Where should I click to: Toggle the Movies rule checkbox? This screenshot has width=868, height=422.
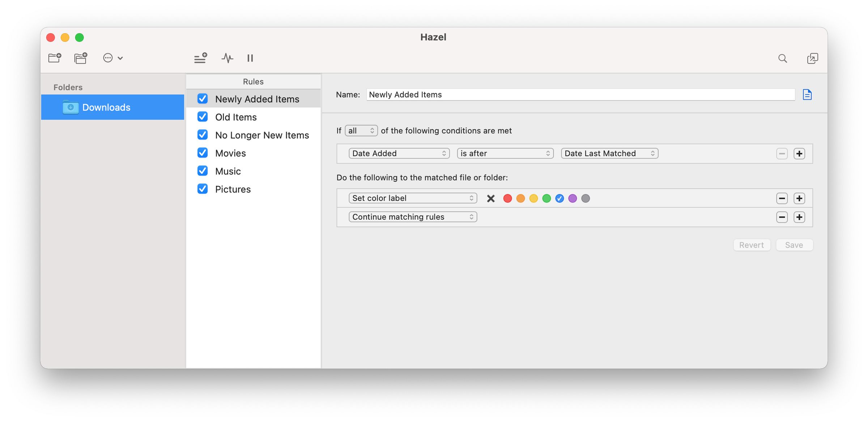click(x=203, y=153)
